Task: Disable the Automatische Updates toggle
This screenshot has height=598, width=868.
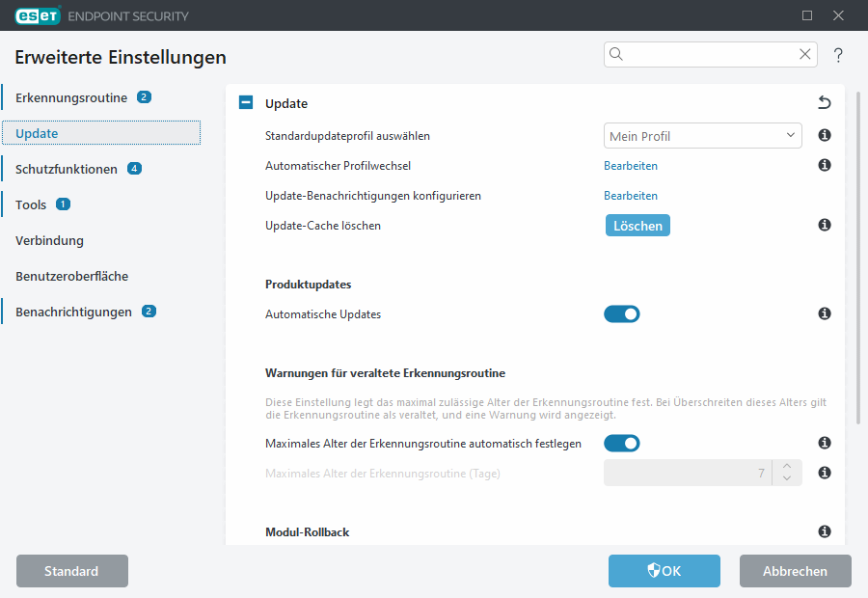Action: [622, 313]
